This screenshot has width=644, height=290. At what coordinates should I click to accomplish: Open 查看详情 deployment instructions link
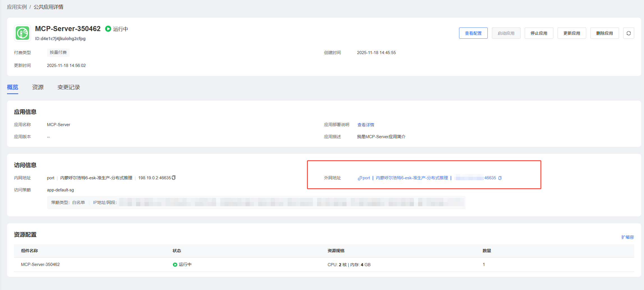(x=366, y=125)
